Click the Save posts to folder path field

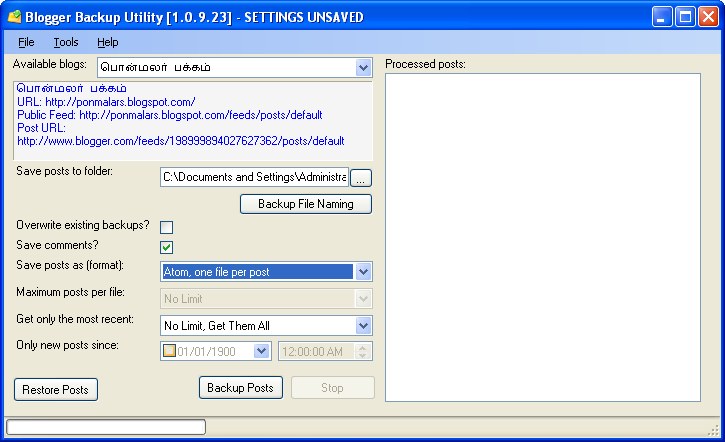tap(254, 177)
